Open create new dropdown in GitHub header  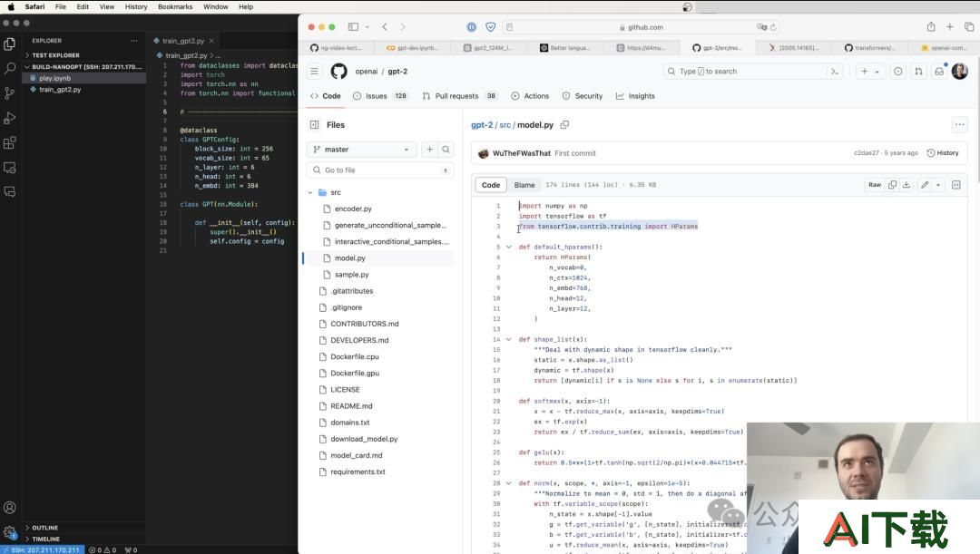(x=870, y=72)
